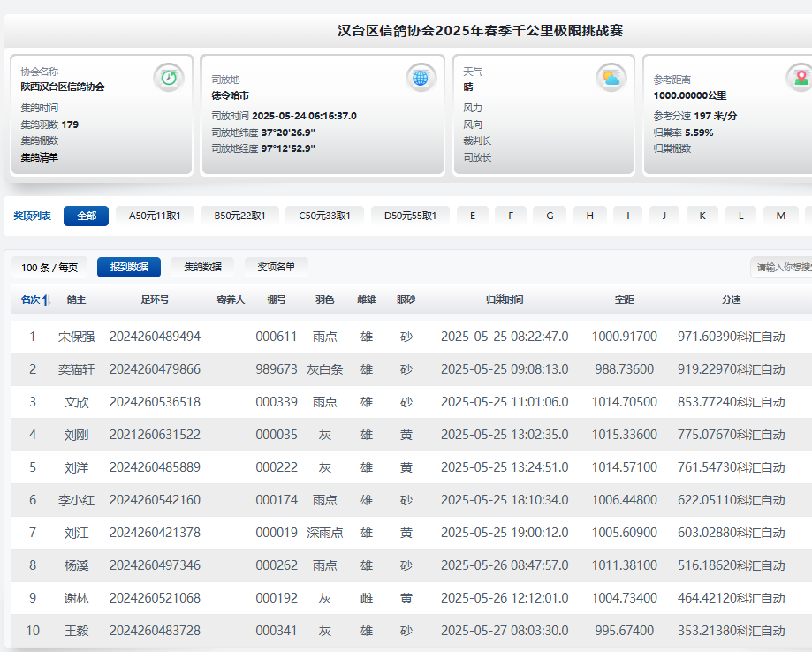Switch to the 报到数据 view

tap(129, 267)
